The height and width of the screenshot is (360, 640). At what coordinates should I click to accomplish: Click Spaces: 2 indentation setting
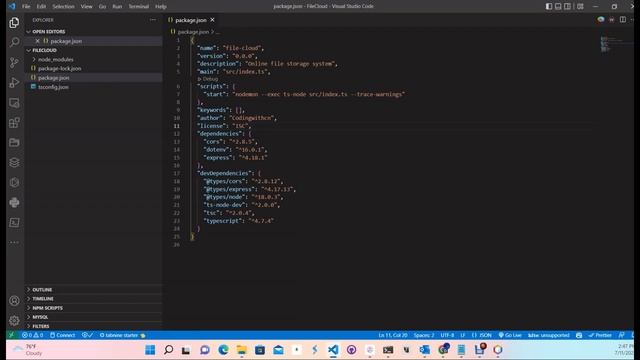(424, 335)
